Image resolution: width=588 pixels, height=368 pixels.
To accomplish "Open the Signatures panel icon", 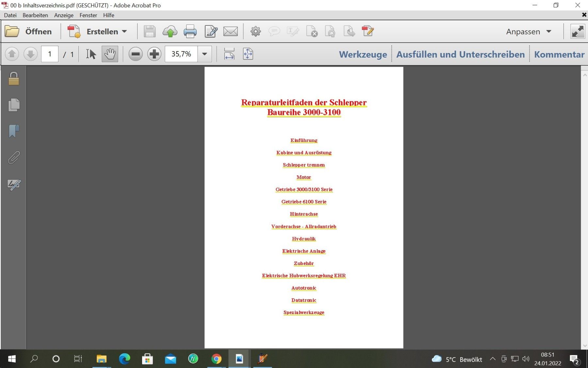I will [14, 185].
